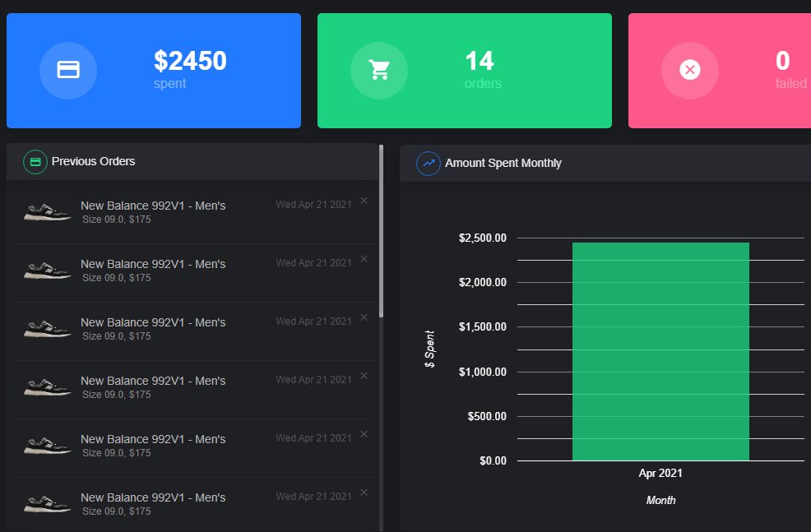
Task: Click the $2,000.00 y-axis label
Action: pyautogui.click(x=483, y=282)
